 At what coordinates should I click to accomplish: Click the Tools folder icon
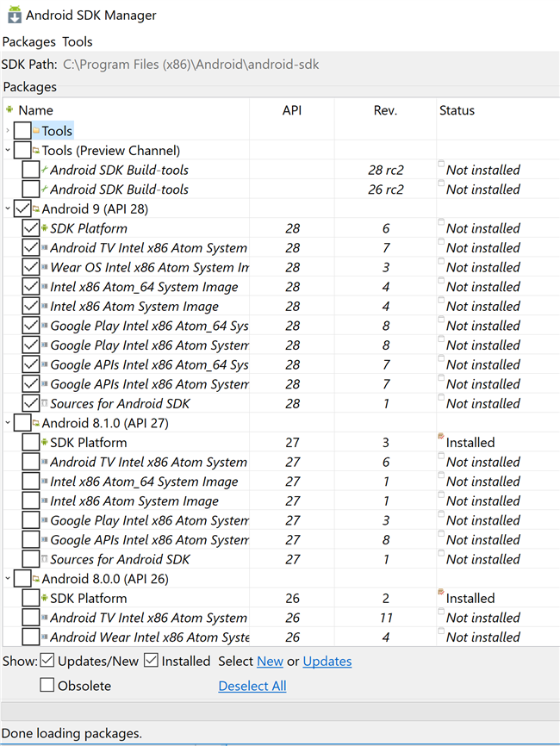pyautogui.click(x=36, y=130)
